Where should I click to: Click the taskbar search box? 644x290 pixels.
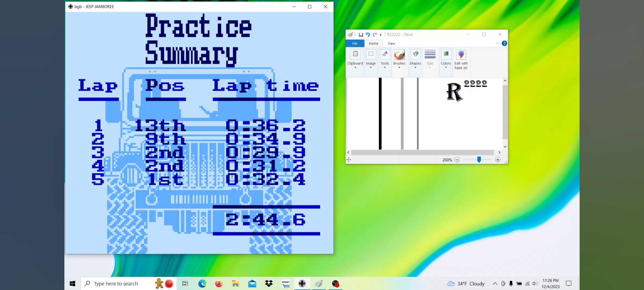(x=129, y=284)
